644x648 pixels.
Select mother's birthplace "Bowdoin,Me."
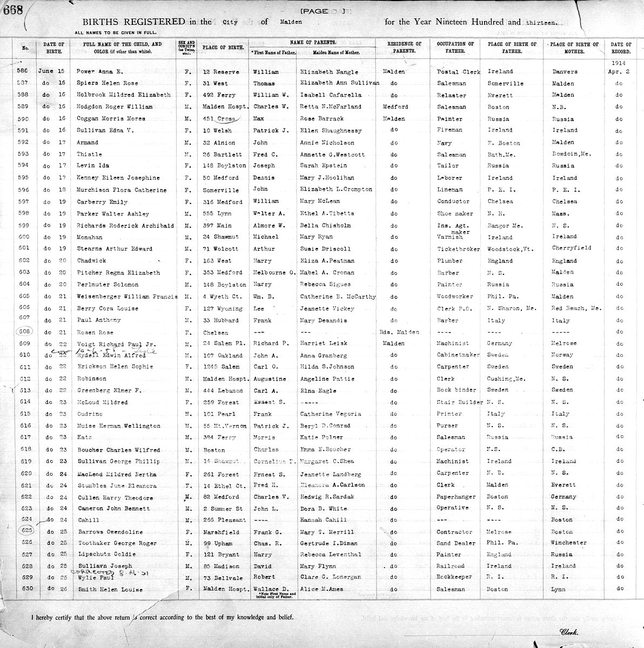pyautogui.click(x=572, y=154)
